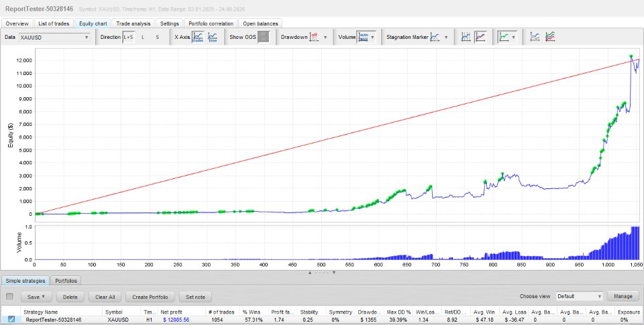644x325 pixels.
Task: Switch to the Overview tab
Action: (x=17, y=23)
